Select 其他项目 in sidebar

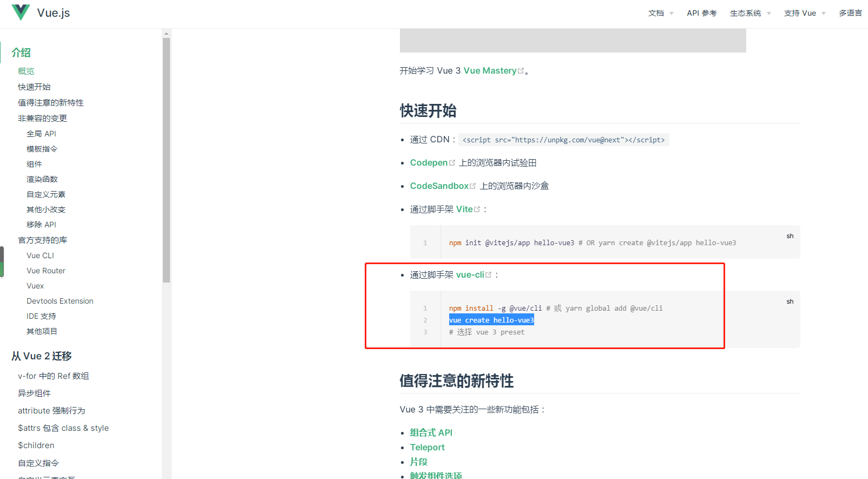(42, 331)
